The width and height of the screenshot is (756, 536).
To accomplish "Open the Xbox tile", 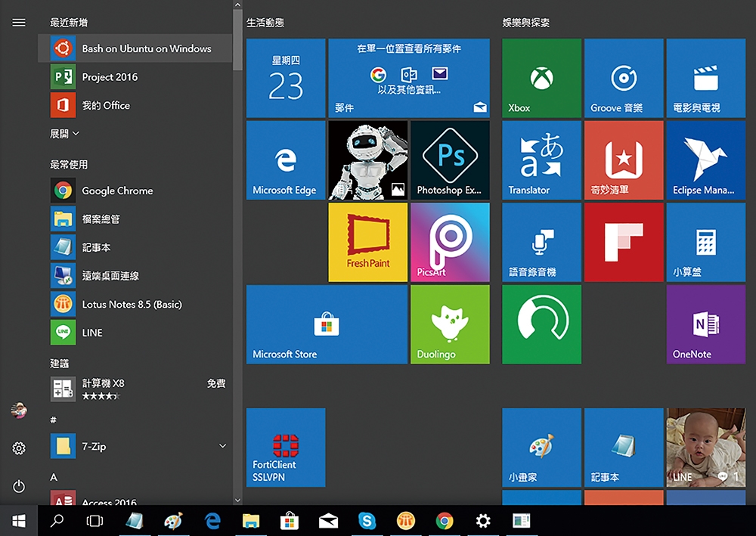I will (542, 78).
